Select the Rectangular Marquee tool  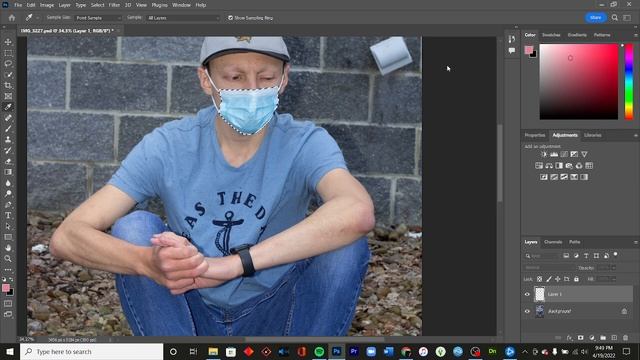point(8,53)
